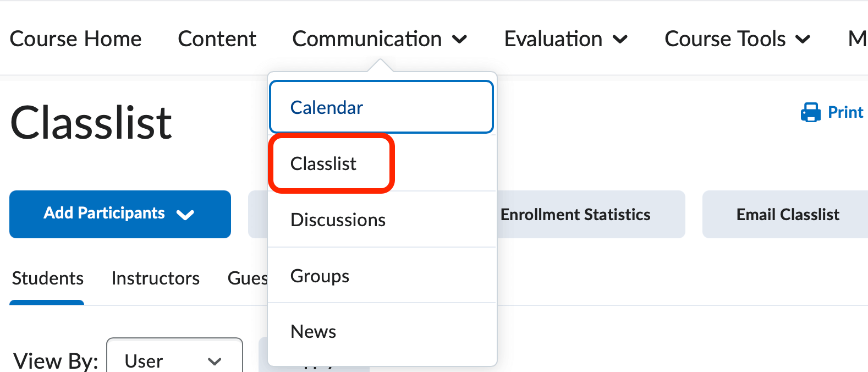Navigate to Course Home
The image size is (868, 372).
pos(76,39)
